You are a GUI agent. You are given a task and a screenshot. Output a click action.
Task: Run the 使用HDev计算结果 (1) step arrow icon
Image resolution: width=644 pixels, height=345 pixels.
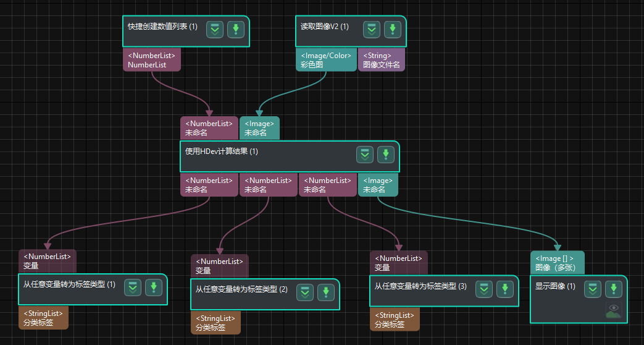[x=386, y=155]
